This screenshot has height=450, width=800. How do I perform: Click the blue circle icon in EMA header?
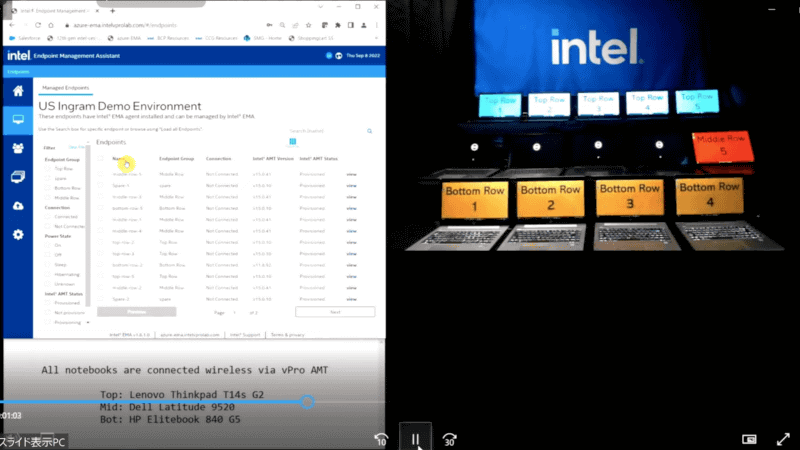(x=329, y=56)
